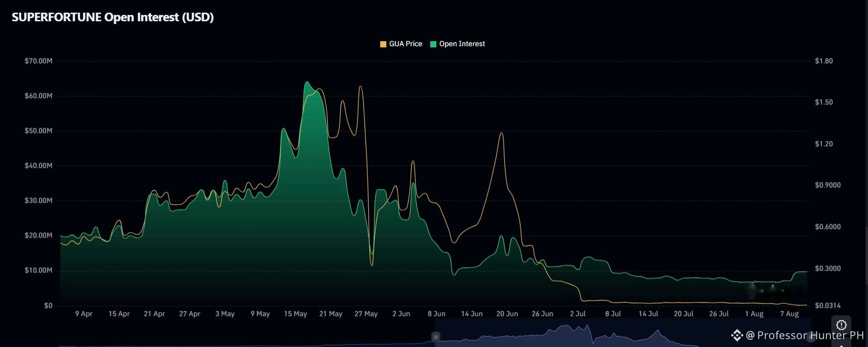Click the $0 left axis label
This screenshot has height=347, width=868.
(48, 305)
